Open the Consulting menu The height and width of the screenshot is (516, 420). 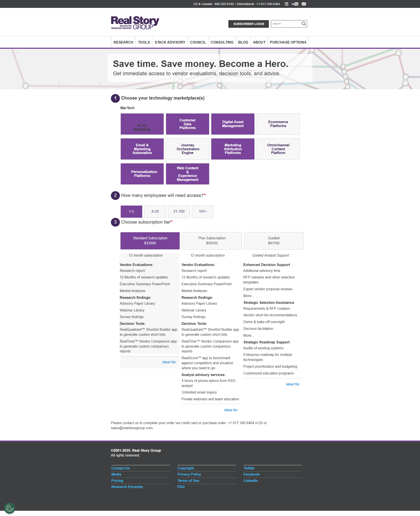coord(222,42)
